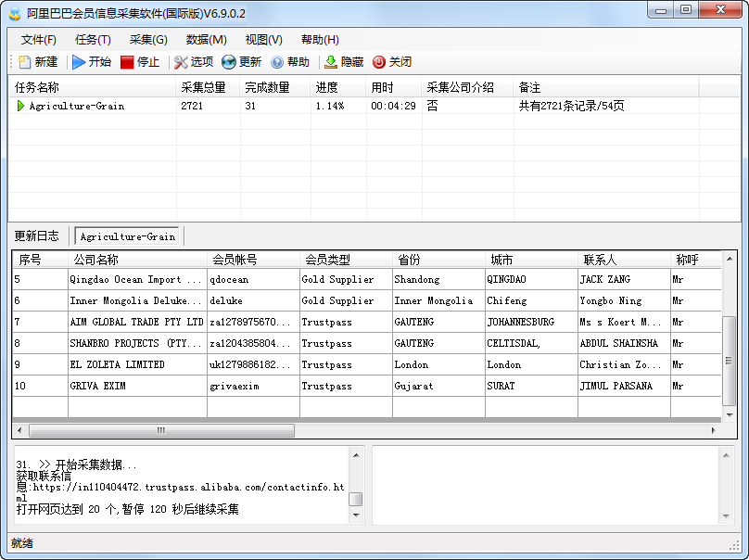The height and width of the screenshot is (560, 749).
Task: Click the grivaexim member account cell
Action: coord(254,386)
